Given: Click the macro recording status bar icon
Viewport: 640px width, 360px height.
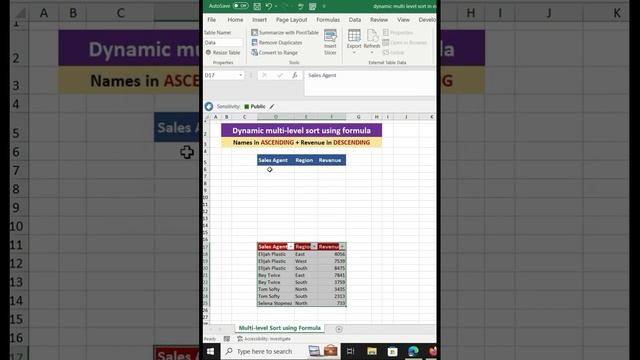Looking at the screenshot, I should [227, 339].
